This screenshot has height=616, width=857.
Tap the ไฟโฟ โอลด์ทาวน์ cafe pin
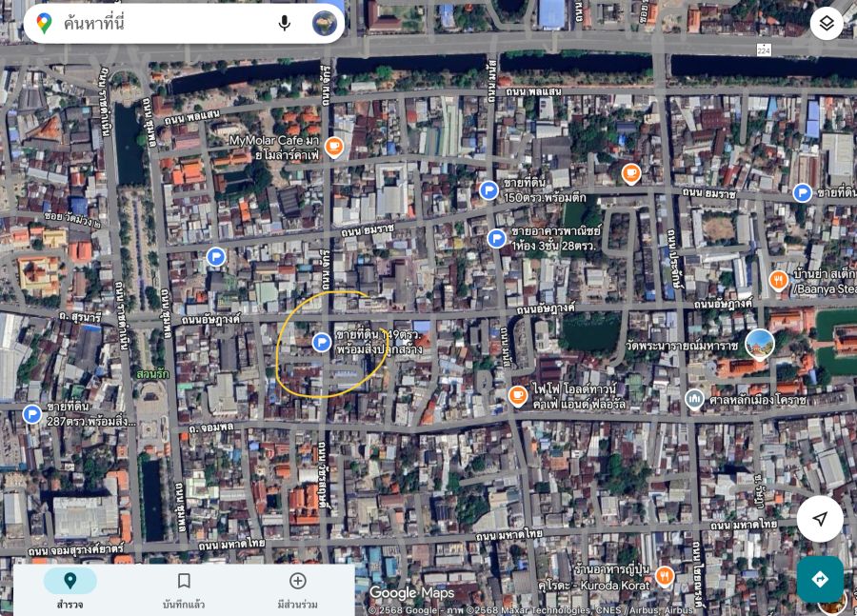[518, 395]
